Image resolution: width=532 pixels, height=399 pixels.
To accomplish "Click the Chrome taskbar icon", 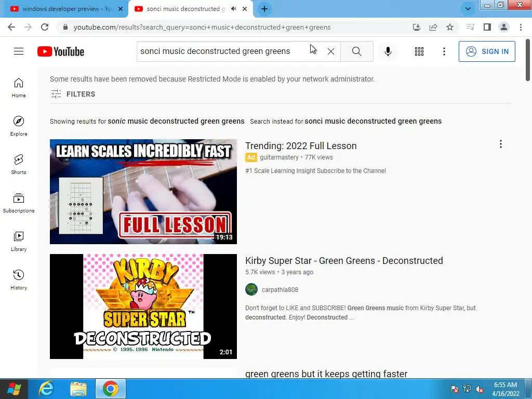I will click(111, 389).
